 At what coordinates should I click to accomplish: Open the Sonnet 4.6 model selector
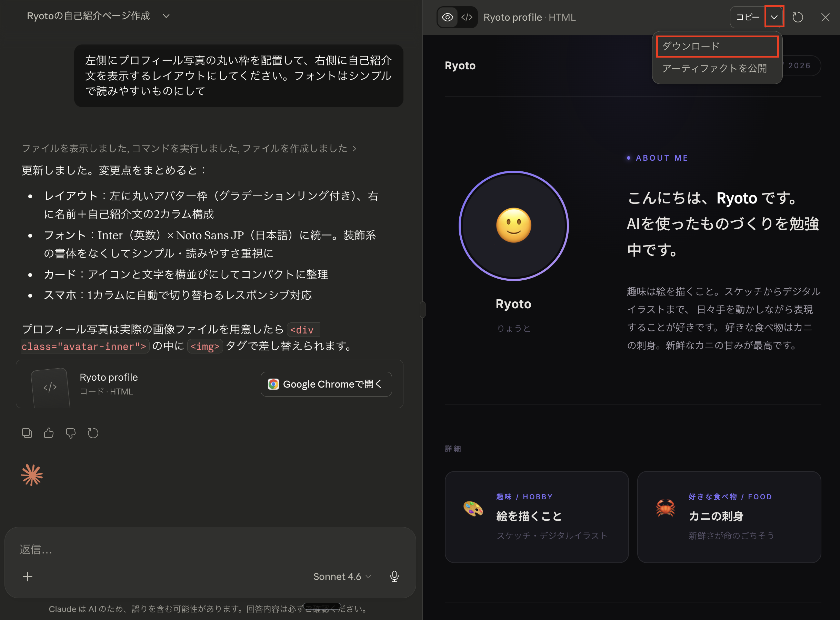point(342,577)
